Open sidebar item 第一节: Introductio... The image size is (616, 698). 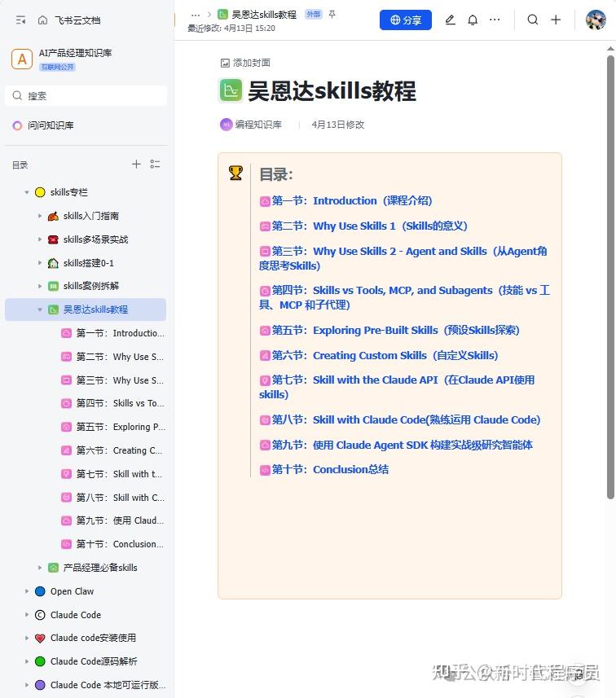(x=121, y=333)
